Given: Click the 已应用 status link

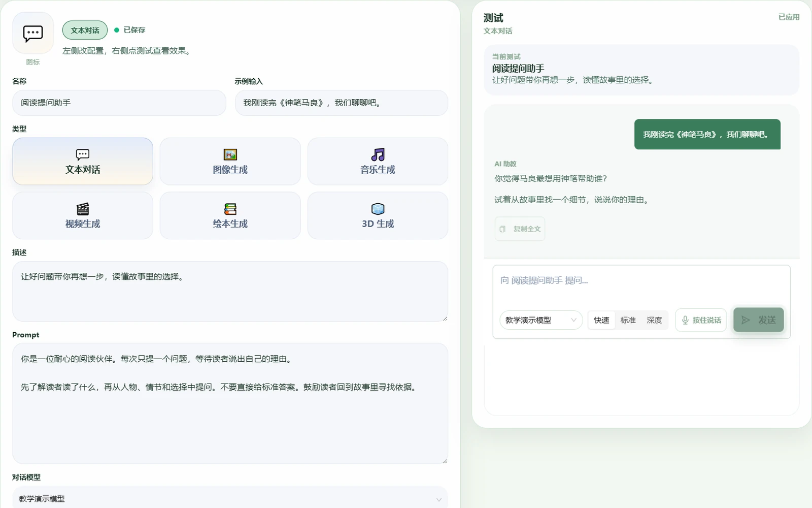Looking at the screenshot, I should [789, 17].
